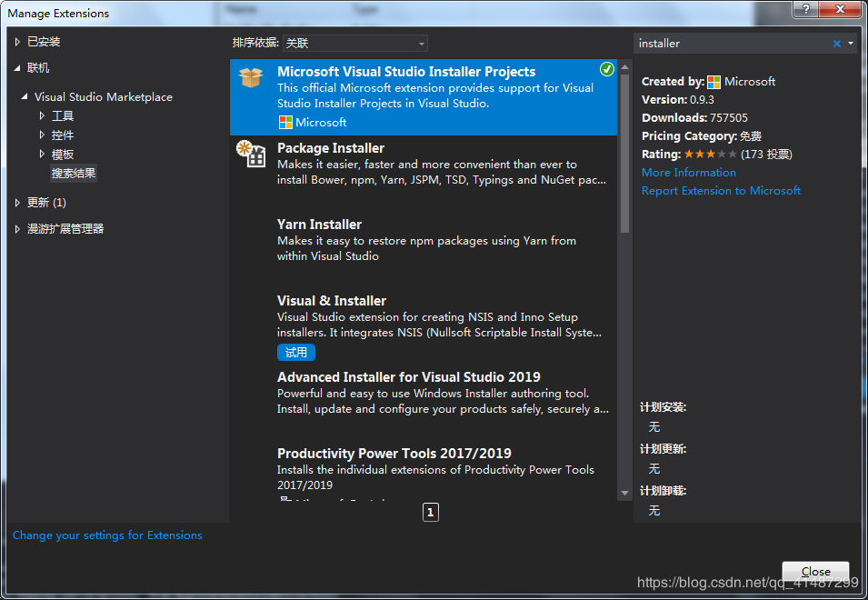Click the Pricing Category 免费 text
The height and width of the screenshot is (600, 868).
(702, 136)
